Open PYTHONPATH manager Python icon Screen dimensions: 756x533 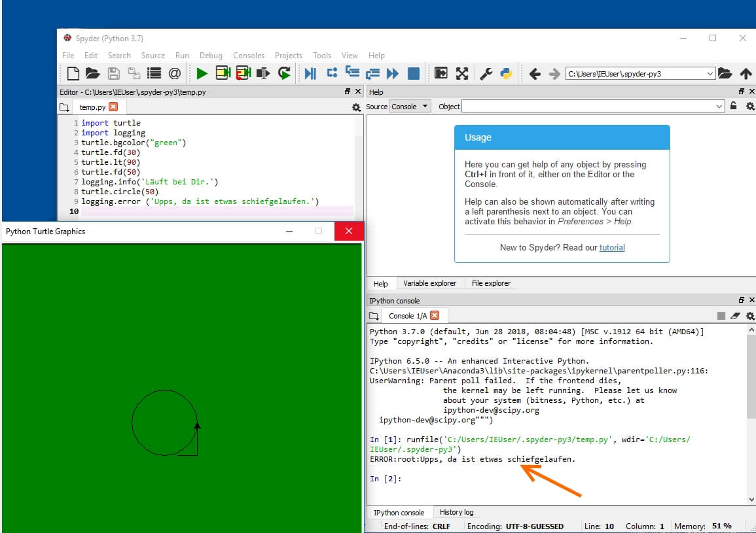(x=506, y=74)
